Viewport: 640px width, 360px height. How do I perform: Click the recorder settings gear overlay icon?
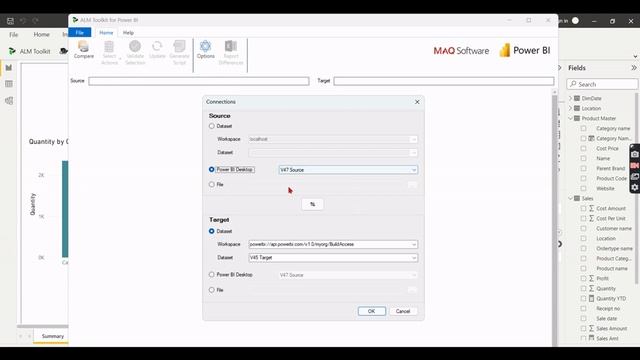[x=635, y=187]
